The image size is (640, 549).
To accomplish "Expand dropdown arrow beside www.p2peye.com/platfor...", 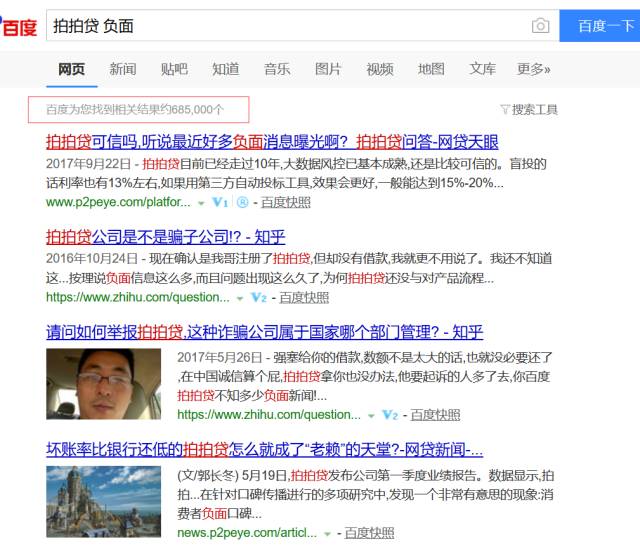I will point(201,203).
